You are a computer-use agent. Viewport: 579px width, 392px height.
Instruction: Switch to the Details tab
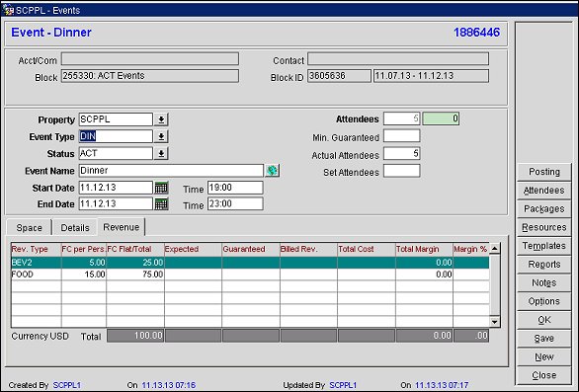coord(75,228)
